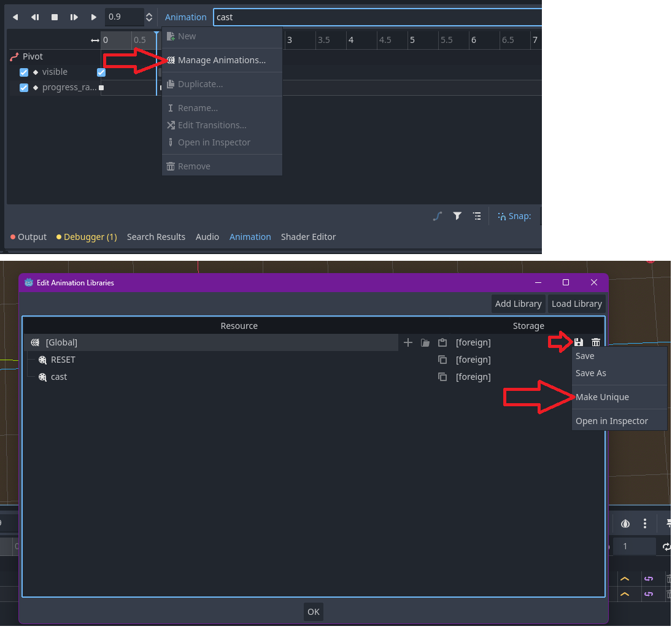The width and height of the screenshot is (672, 629).
Task: Paste an animation using the clipboard icon
Action: point(442,342)
